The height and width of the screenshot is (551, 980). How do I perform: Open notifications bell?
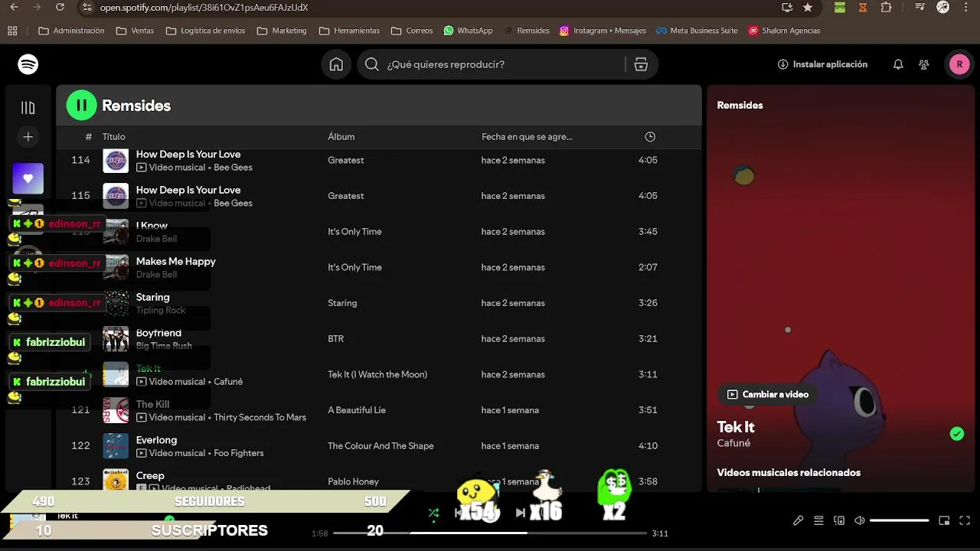[898, 64]
